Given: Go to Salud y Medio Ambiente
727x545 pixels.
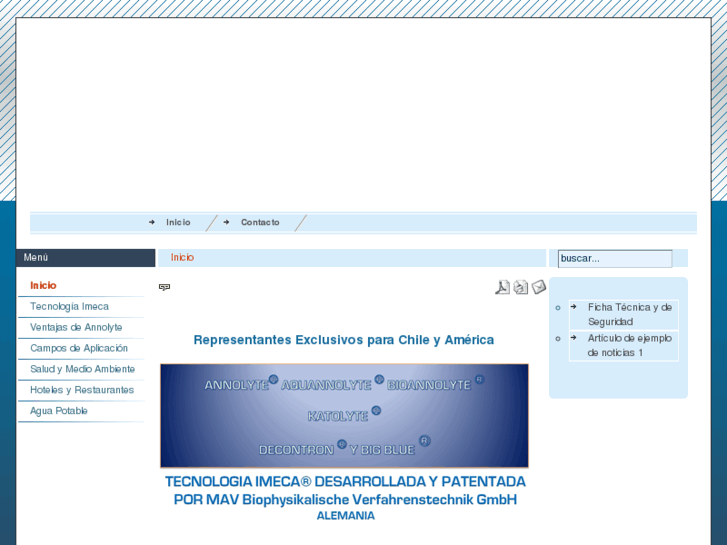Looking at the screenshot, I should click(x=83, y=369).
